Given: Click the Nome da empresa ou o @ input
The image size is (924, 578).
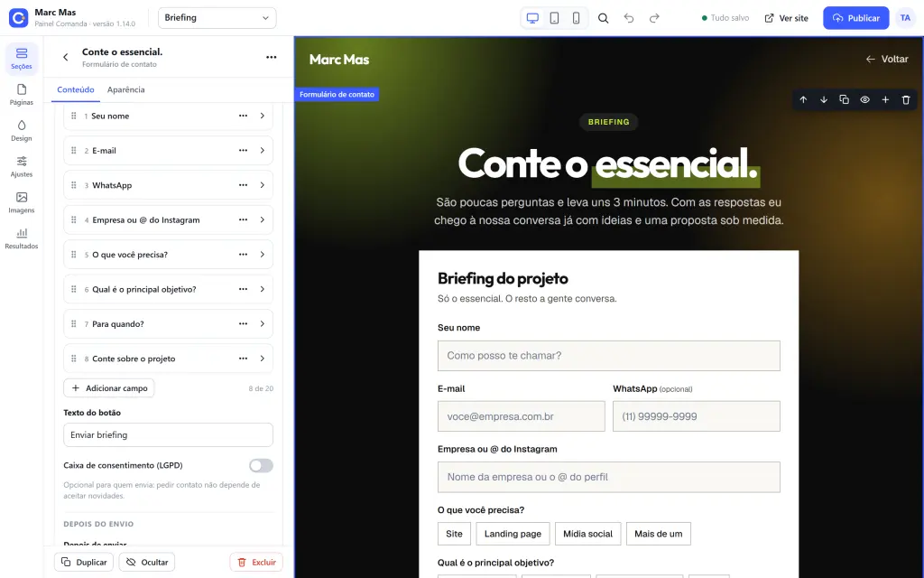Looking at the screenshot, I should 609,477.
